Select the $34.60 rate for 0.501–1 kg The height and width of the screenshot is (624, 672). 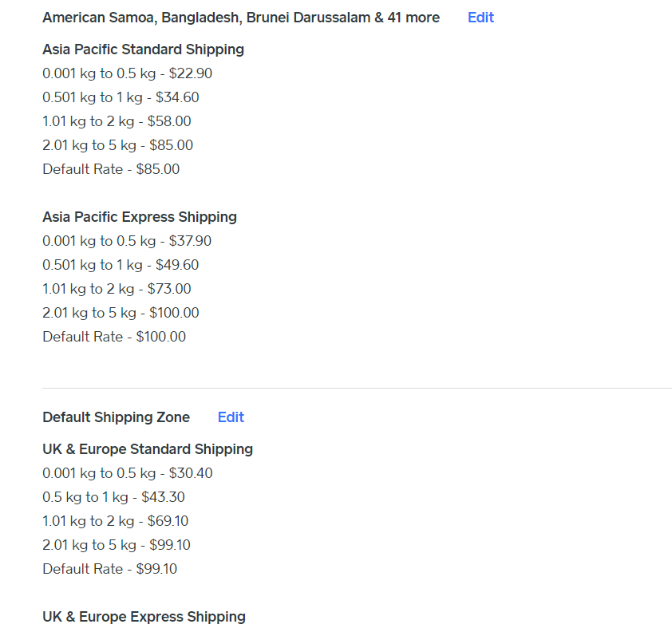pyautogui.click(x=121, y=97)
